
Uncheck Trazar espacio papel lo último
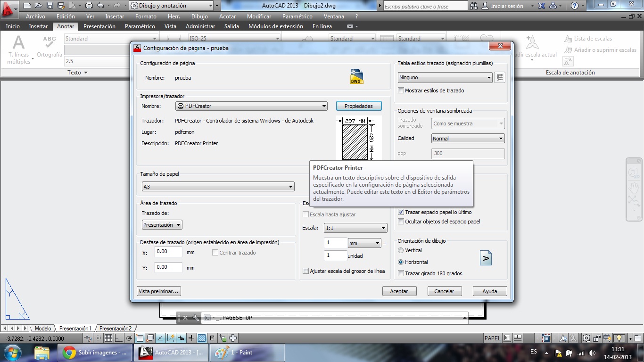pos(401,212)
